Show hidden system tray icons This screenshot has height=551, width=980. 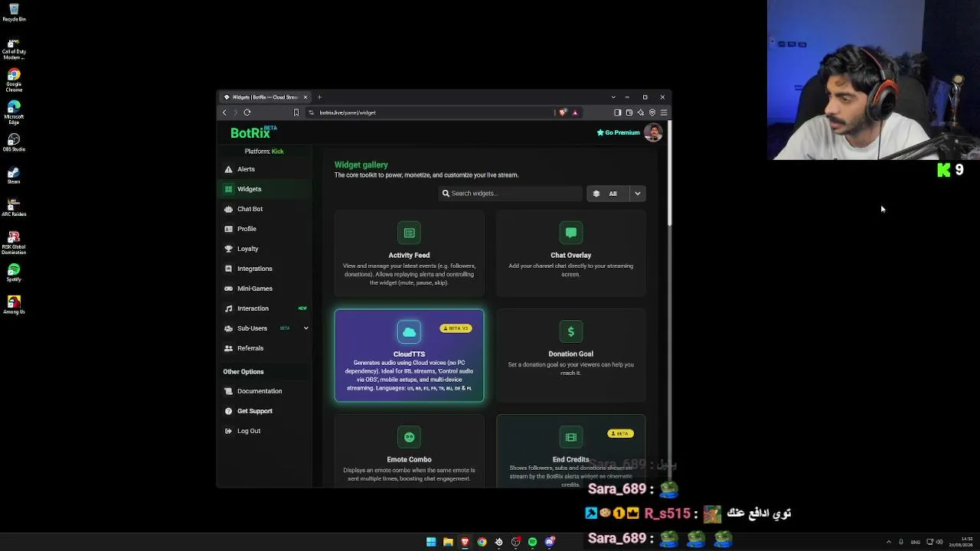click(888, 542)
